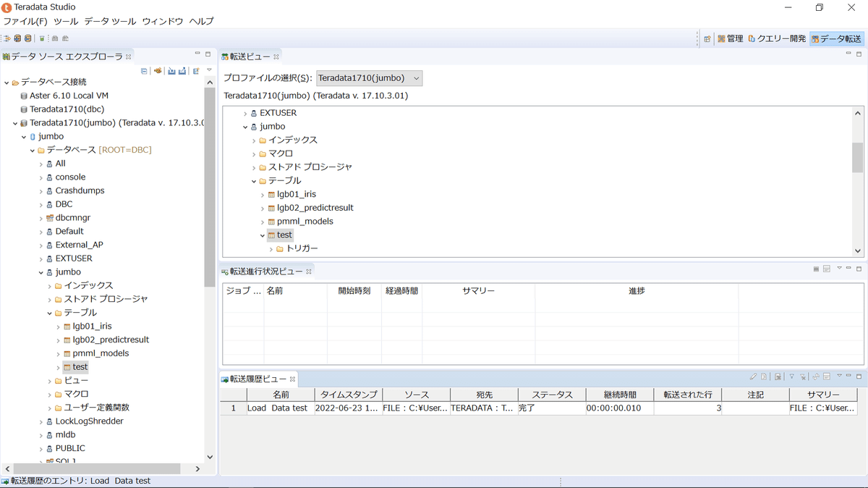Click delete history icon in 転送履歴ビュー toolbar
The height and width of the screenshot is (488, 868).
click(778, 376)
